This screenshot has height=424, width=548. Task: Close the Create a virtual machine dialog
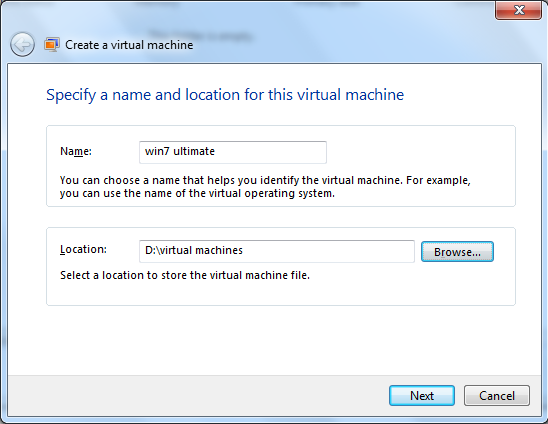518,10
